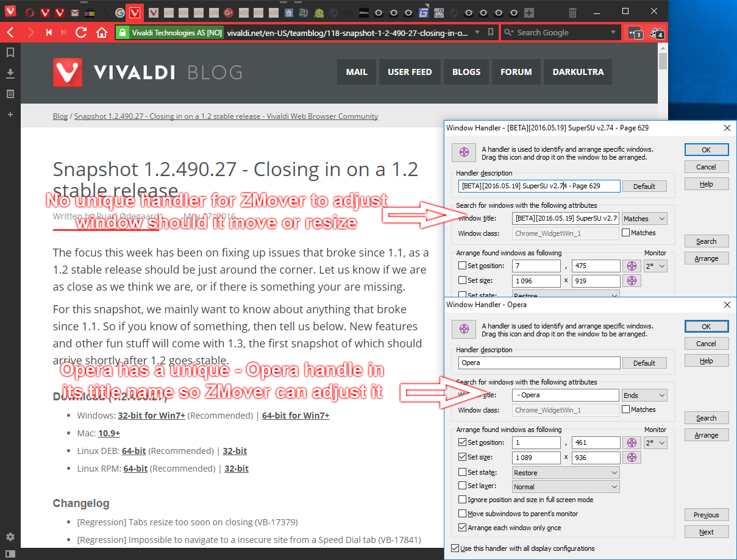Viewport: 737px width, 560px height.
Task: Open the DARKULTRA account menu item
Action: point(578,72)
